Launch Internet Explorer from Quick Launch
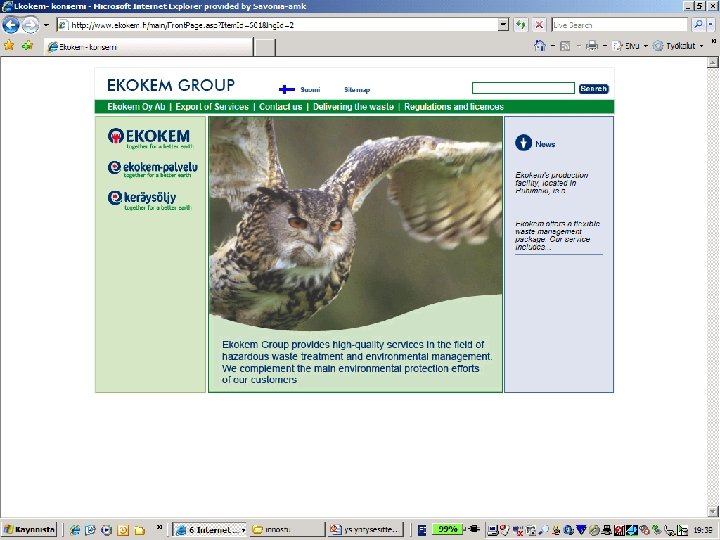The image size is (720, 540). pyautogui.click(x=74, y=530)
